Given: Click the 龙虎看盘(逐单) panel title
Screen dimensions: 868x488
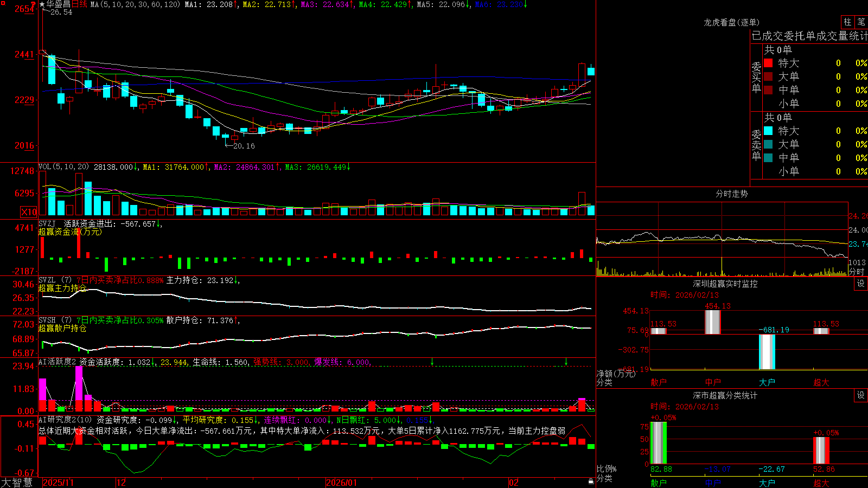Looking at the screenshot, I should pos(731,22).
